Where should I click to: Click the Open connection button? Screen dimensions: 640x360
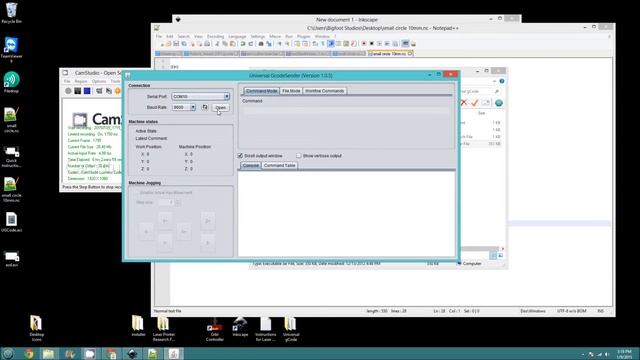(x=220, y=107)
